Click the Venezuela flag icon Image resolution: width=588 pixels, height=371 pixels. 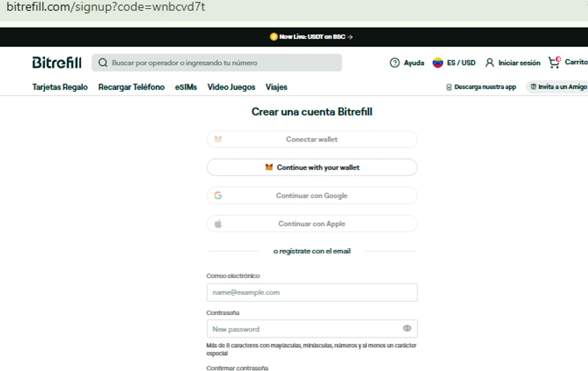pyautogui.click(x=437, y=63)
